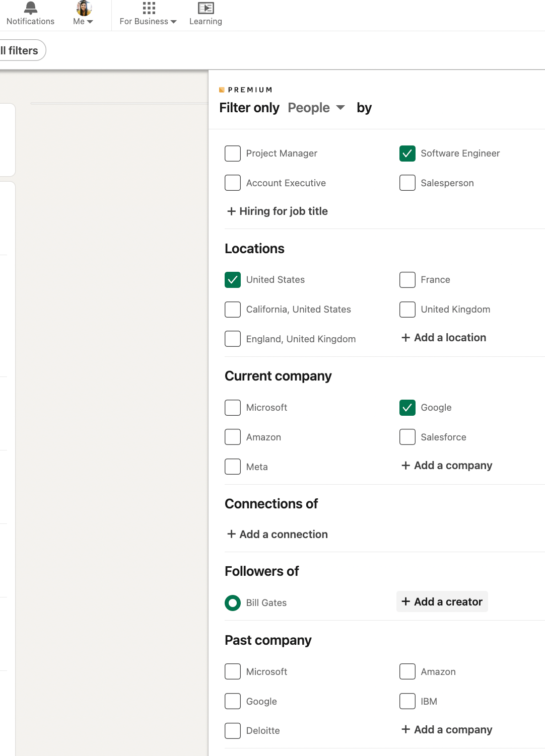Image resolution: width=545 pixels, height=756 pixels.
Task: Select the Bill Gates radio button
Action: point(233,602)
